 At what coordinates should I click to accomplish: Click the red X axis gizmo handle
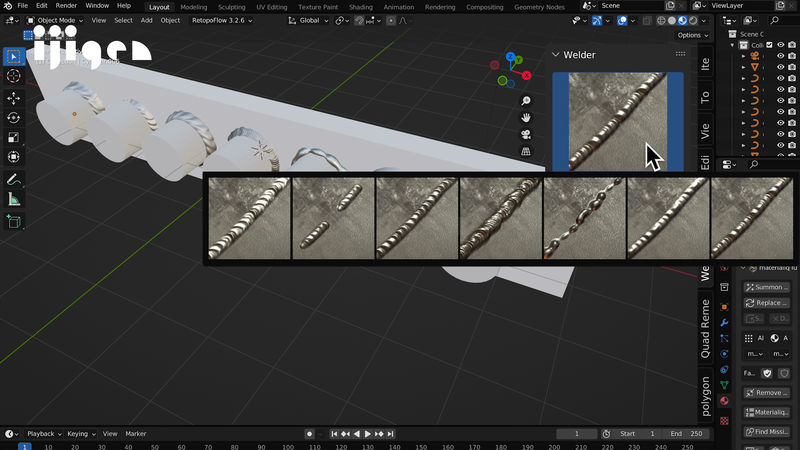pyautogui.click(x=527, y=76)
